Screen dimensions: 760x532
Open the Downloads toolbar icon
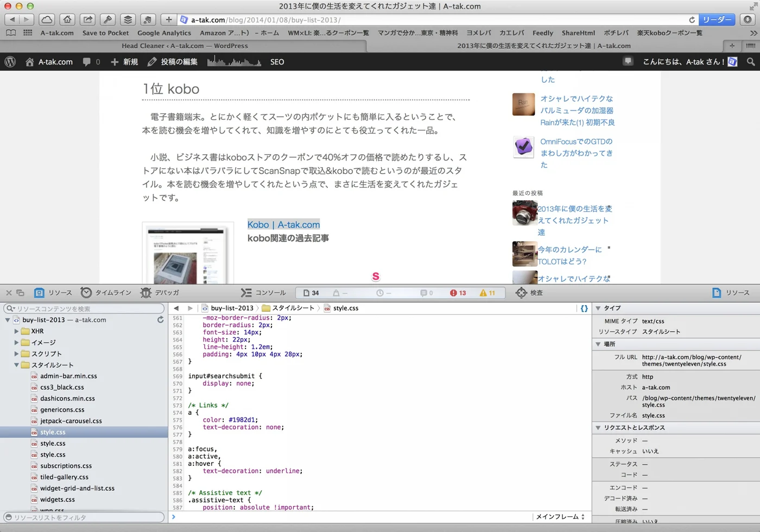point(748,20)
